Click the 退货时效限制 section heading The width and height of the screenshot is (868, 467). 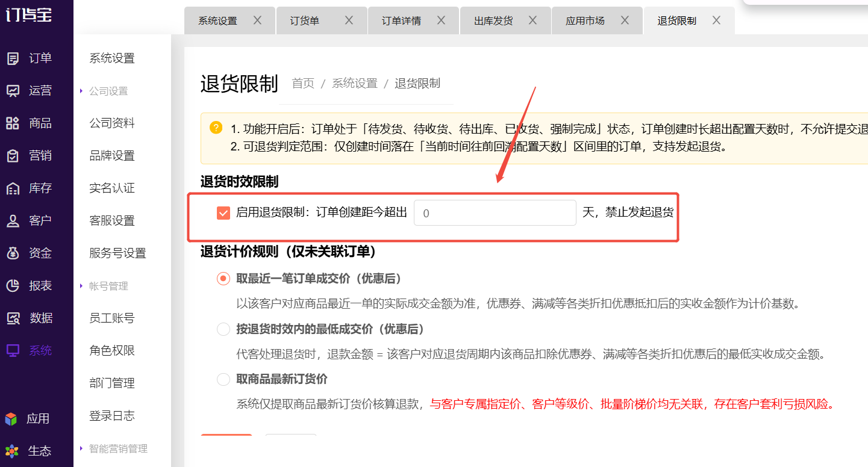pyautogui.click(x=240, y=181)
